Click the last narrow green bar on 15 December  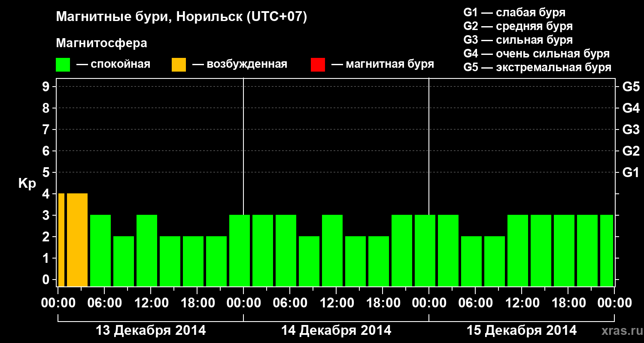point(607,250)
